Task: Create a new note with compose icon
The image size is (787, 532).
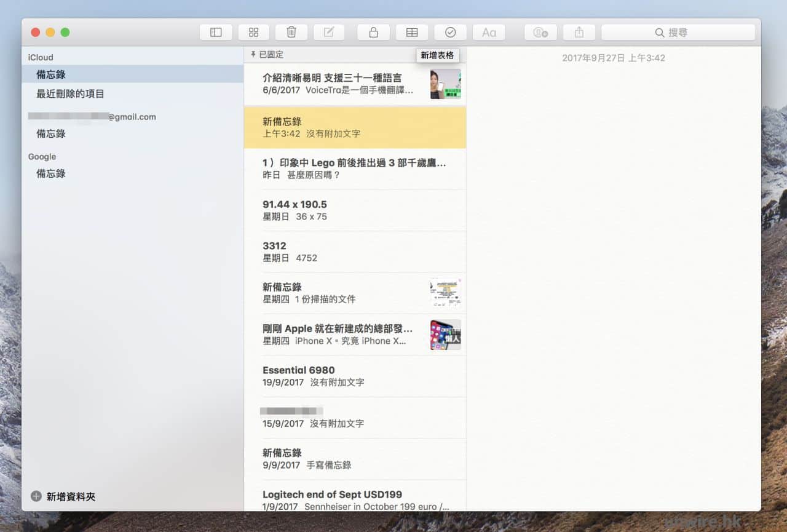Action: coord(329,33)
